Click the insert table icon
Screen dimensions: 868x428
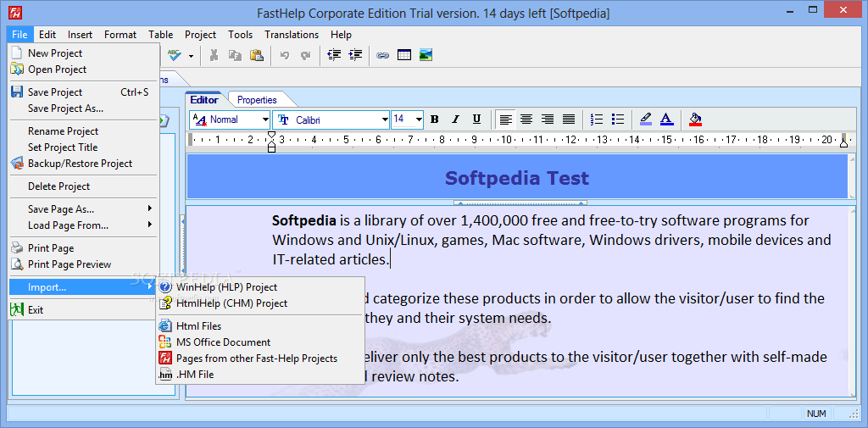click(404, 55)
